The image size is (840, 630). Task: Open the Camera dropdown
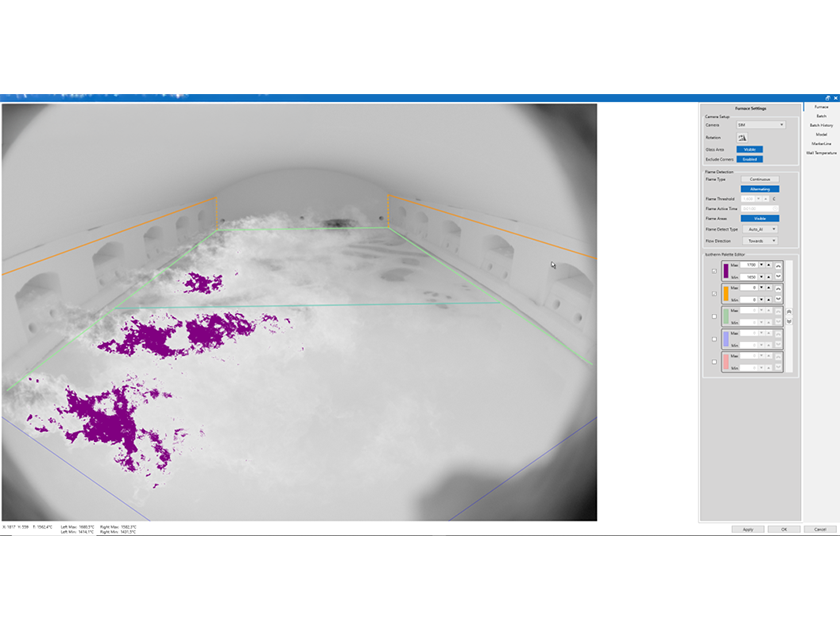click(761, 125)
